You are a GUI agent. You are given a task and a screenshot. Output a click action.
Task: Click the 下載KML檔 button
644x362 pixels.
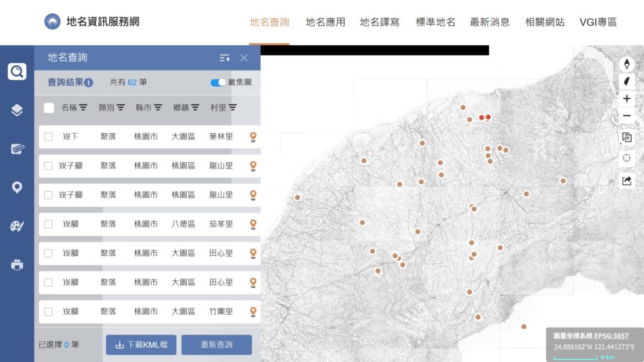click(141, 345)
